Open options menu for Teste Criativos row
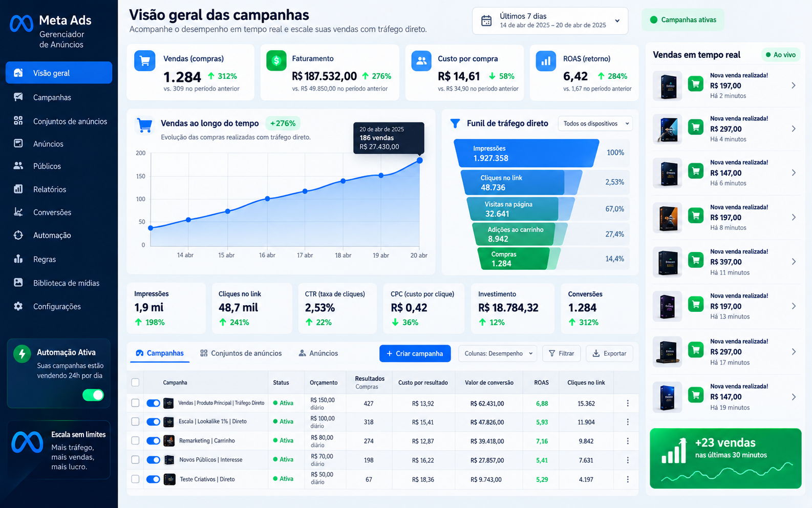Screen dimensions: 812x508 [628, 479]
